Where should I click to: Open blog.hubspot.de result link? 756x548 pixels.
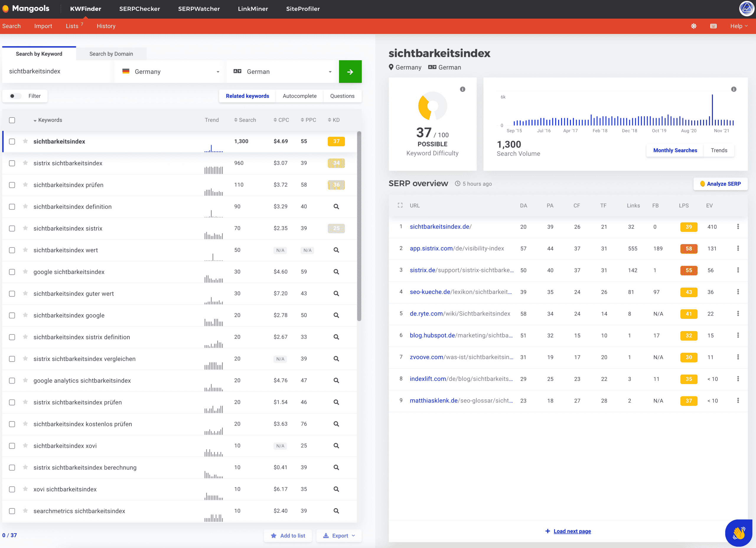461,335
